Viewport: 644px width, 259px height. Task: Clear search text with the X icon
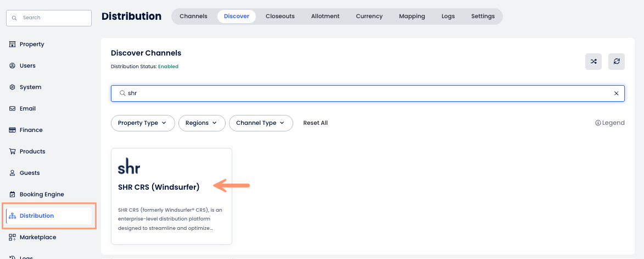(616, 93)
